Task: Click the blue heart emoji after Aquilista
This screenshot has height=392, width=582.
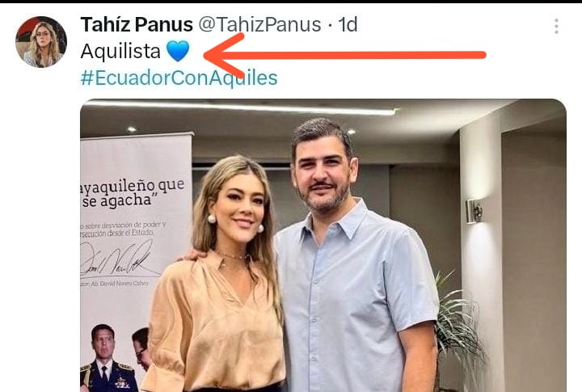Action: click(x=178, y=51)
